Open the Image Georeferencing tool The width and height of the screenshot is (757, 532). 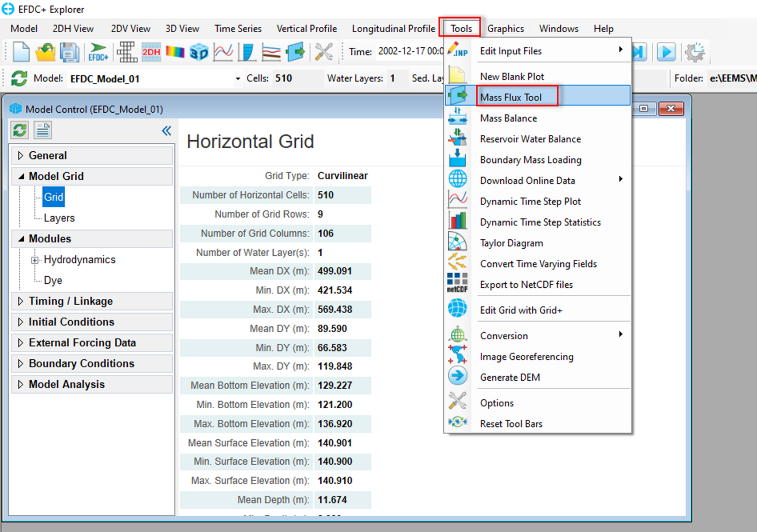pos(526,357)
